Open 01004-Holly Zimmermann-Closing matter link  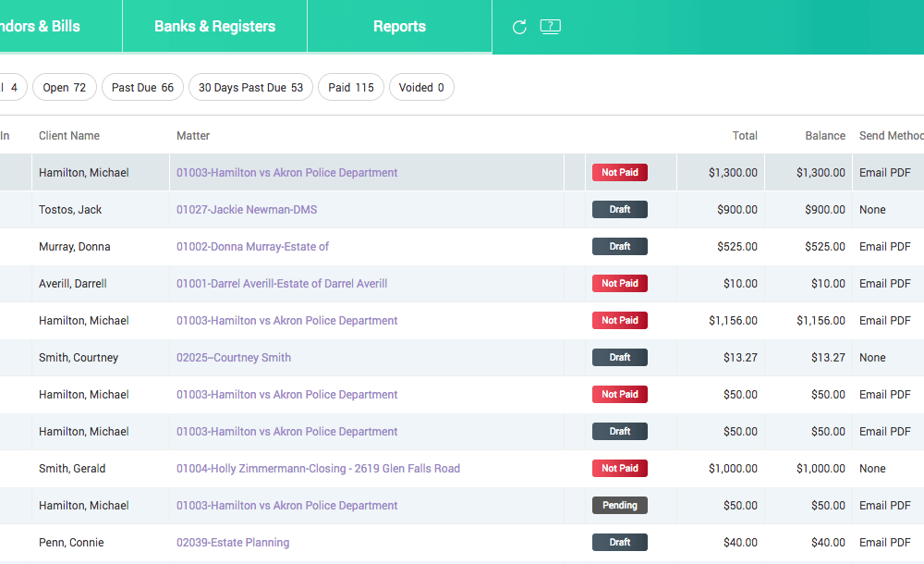pos(318,469)
